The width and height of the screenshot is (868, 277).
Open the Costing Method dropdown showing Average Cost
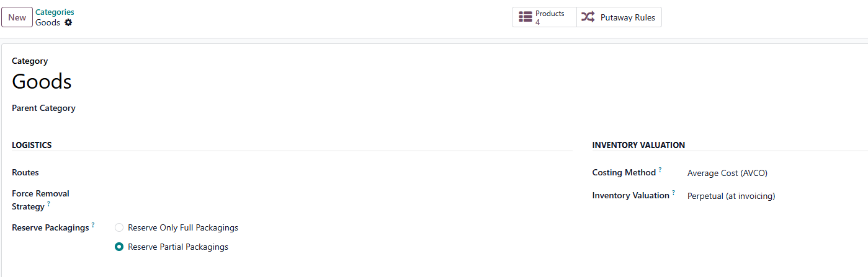[x=777, y=173]
